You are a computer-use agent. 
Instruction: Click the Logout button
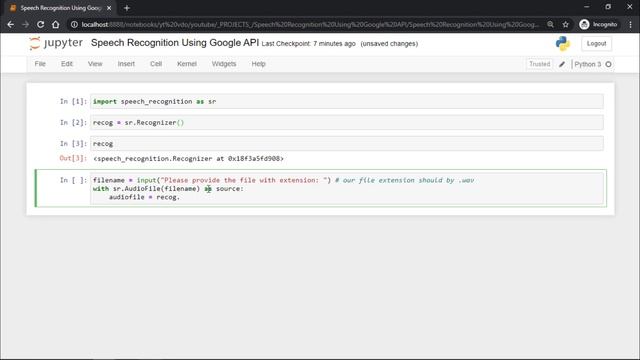point(596,43)
